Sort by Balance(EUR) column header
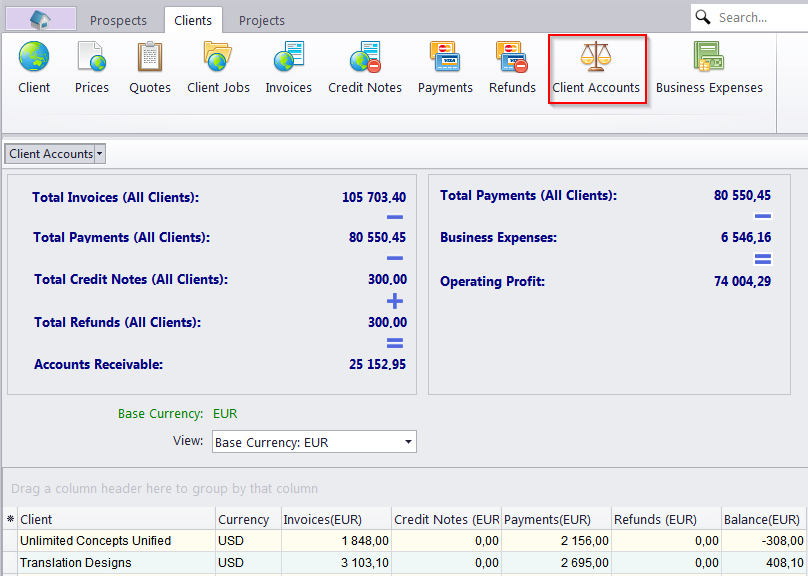 pyautogui.click(x=762, y=519)
